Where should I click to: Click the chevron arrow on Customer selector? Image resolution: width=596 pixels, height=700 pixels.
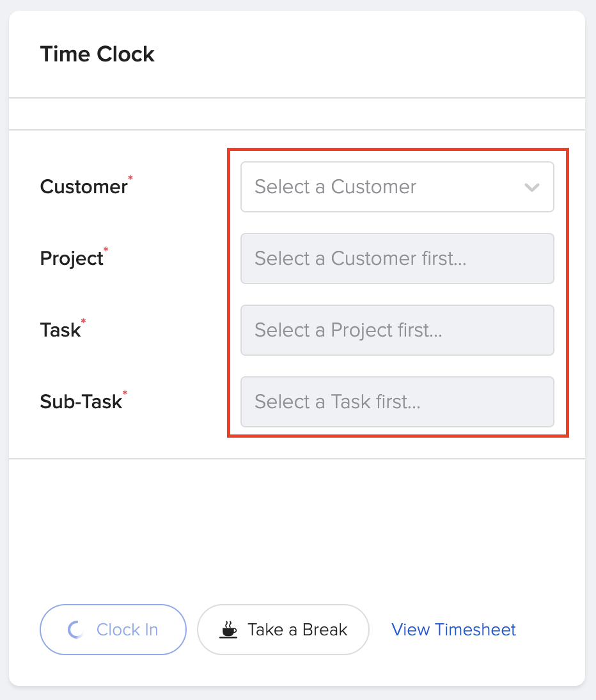531,187
